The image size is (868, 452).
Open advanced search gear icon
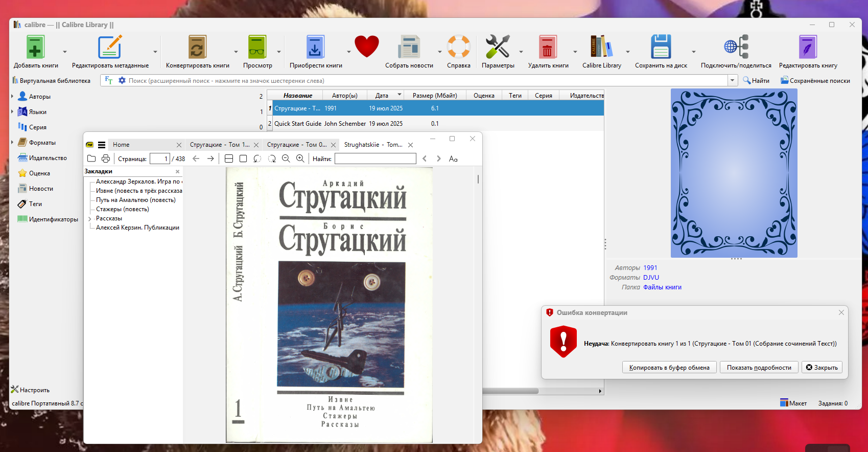click(x=122, y=80)
